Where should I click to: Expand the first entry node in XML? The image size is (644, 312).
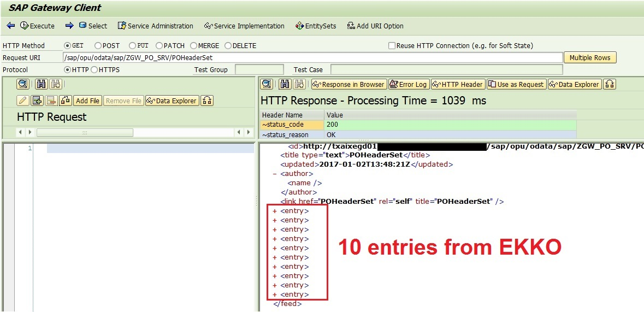[275, 211]
